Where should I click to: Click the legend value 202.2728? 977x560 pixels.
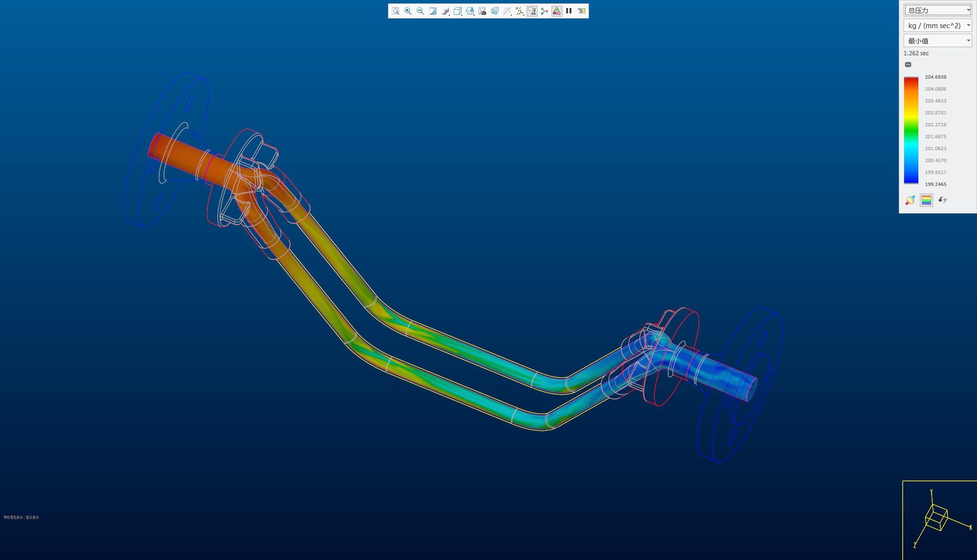click(936, 124)
